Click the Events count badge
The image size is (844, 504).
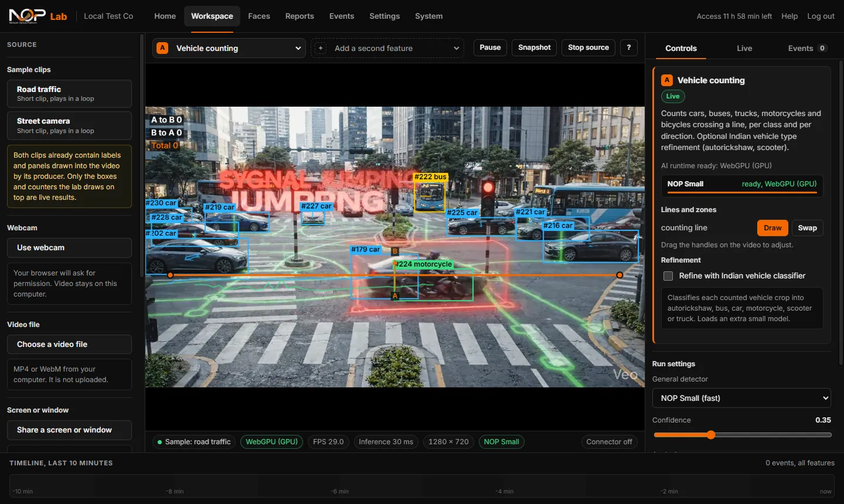pyautogui.click(x=822, y=48)
